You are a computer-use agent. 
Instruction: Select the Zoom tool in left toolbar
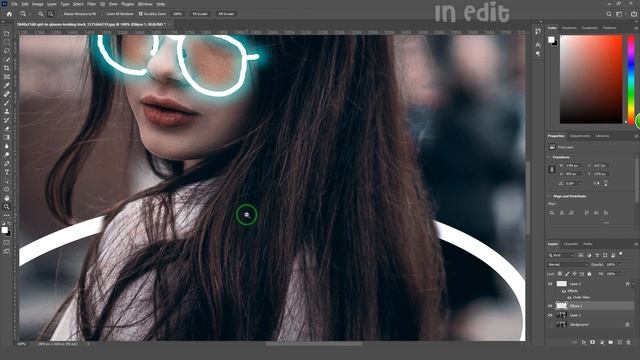tap(7, 207)
